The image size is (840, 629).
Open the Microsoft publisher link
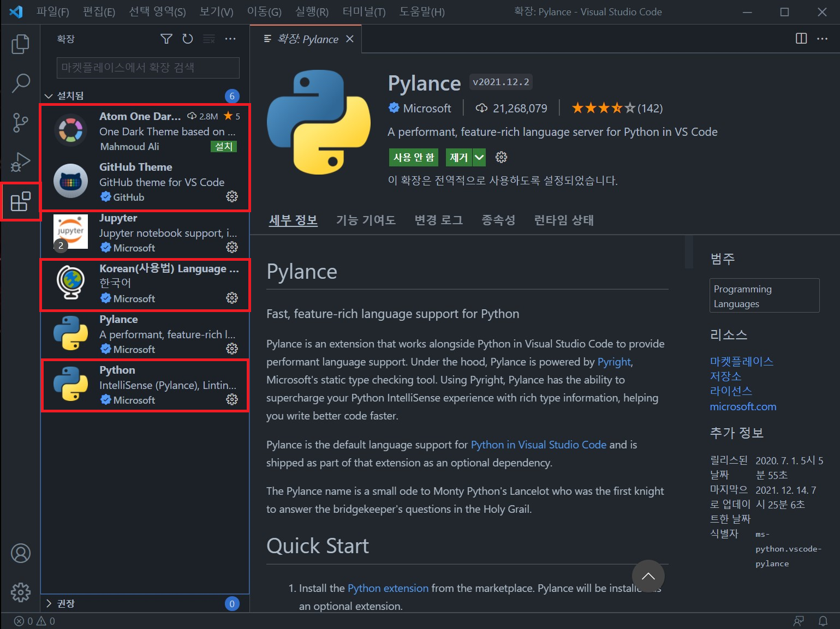coord(427,108)
